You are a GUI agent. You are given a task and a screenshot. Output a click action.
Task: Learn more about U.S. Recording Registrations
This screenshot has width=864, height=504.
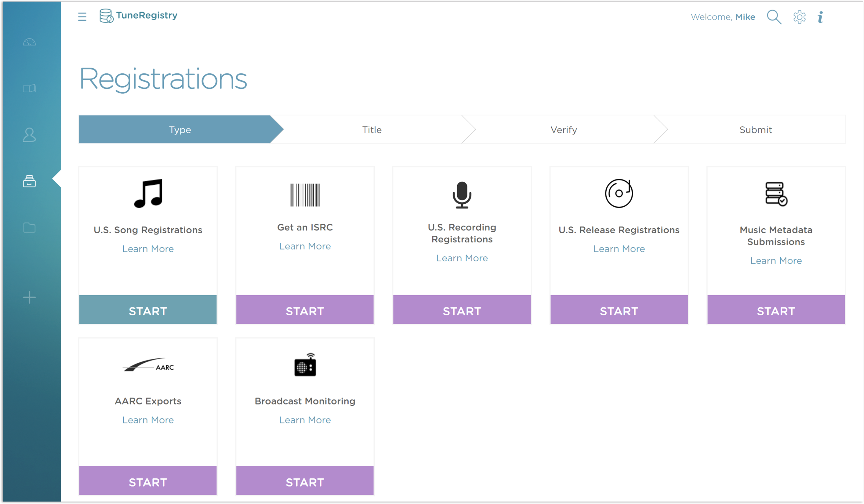tap(462, 258)
